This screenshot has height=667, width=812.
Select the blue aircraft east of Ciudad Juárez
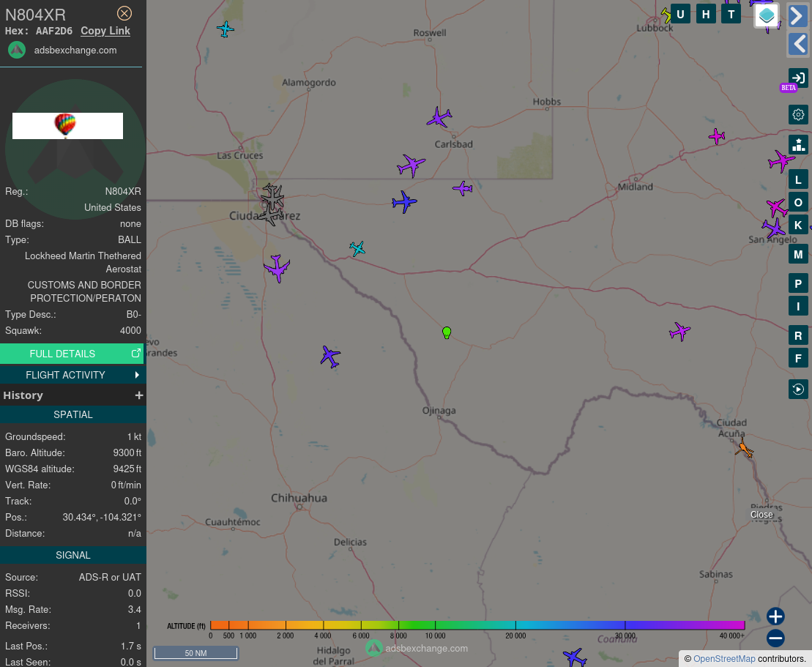tap(404, 201)
